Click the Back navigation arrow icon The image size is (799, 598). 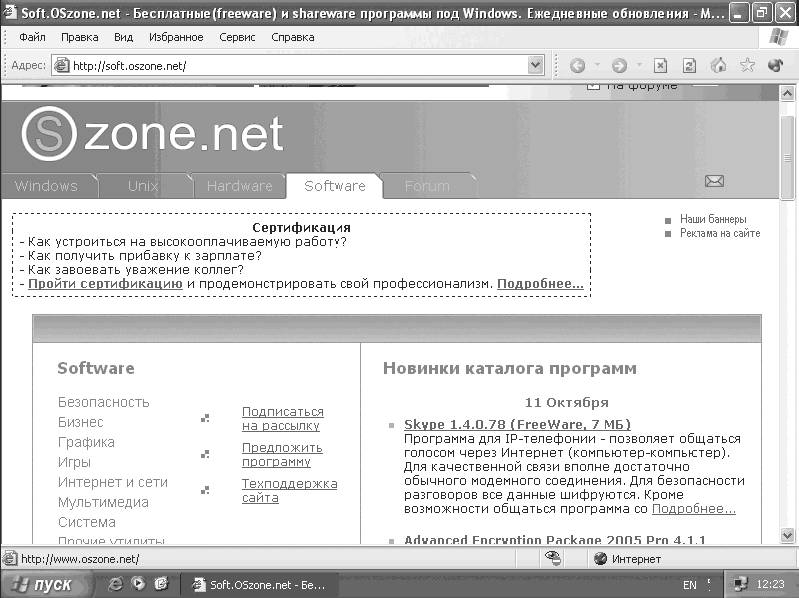(x=577, y=65)
